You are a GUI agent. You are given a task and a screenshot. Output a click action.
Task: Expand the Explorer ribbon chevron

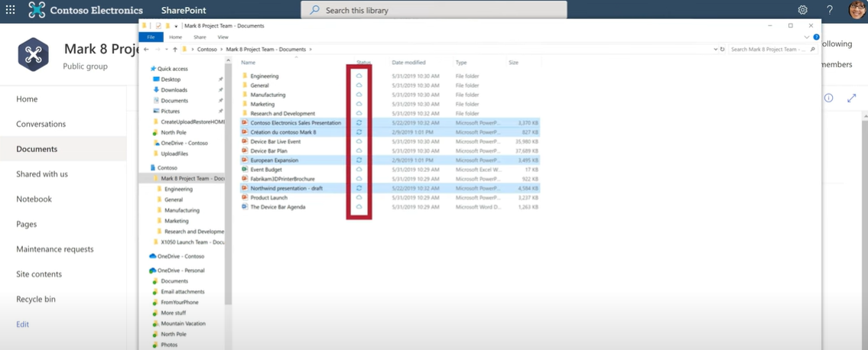point(807,37)
